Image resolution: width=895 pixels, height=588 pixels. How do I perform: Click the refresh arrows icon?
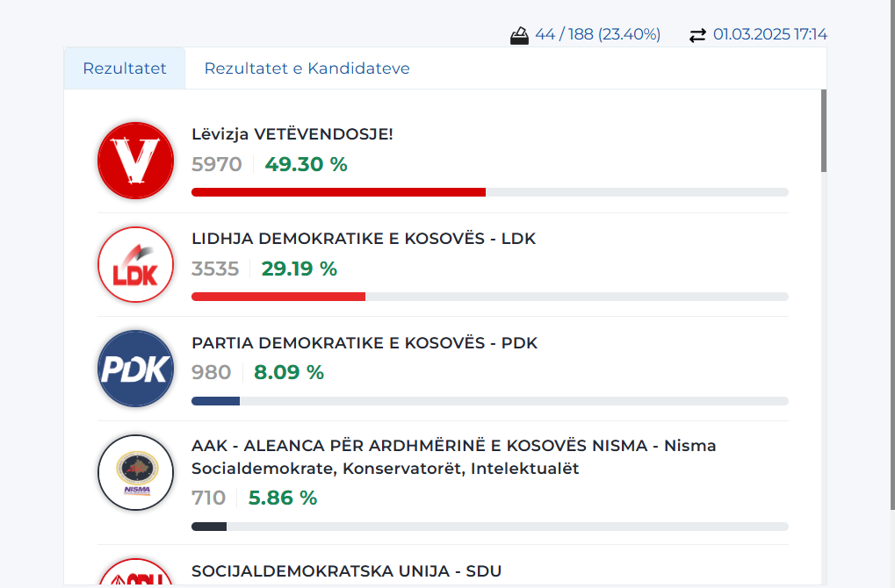point(697,35)
